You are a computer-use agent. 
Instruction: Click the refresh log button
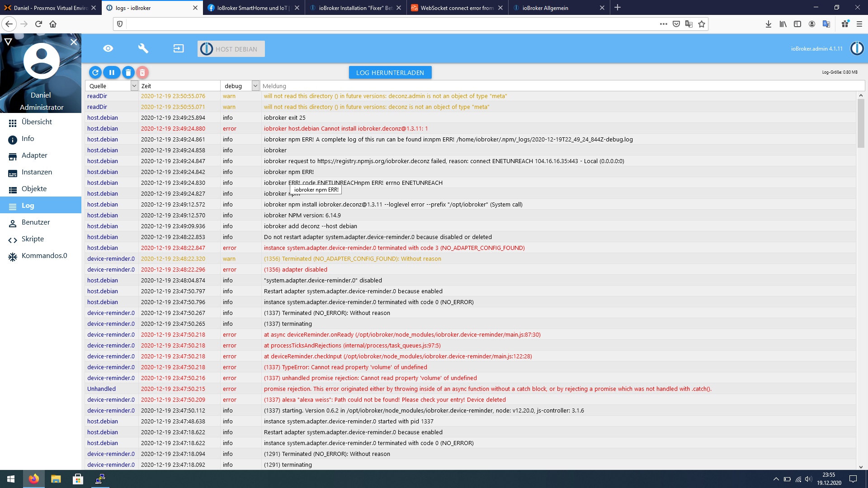95,72
